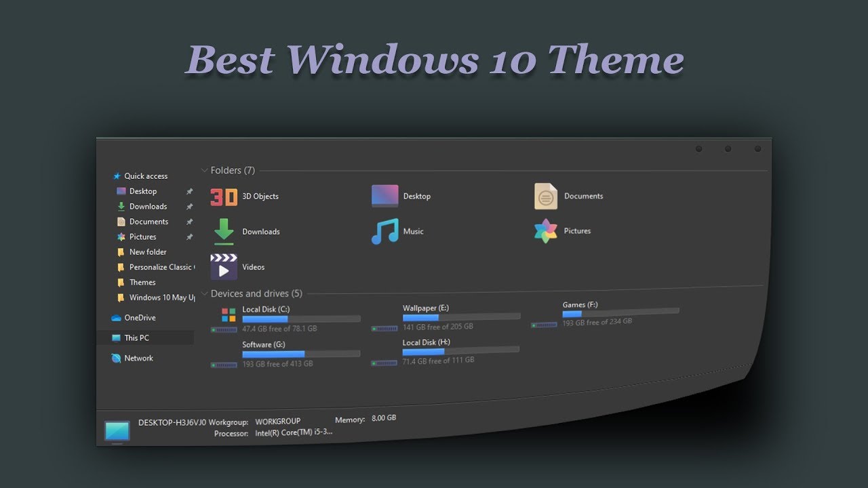
Task: Click the Intel(R) Core(TM) processor value
Action: coord(294,432)
